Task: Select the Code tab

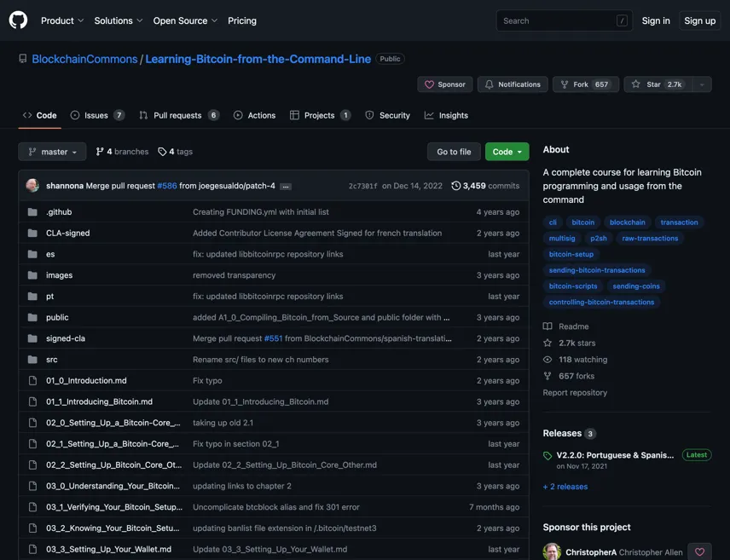Action: pos(40,115)
